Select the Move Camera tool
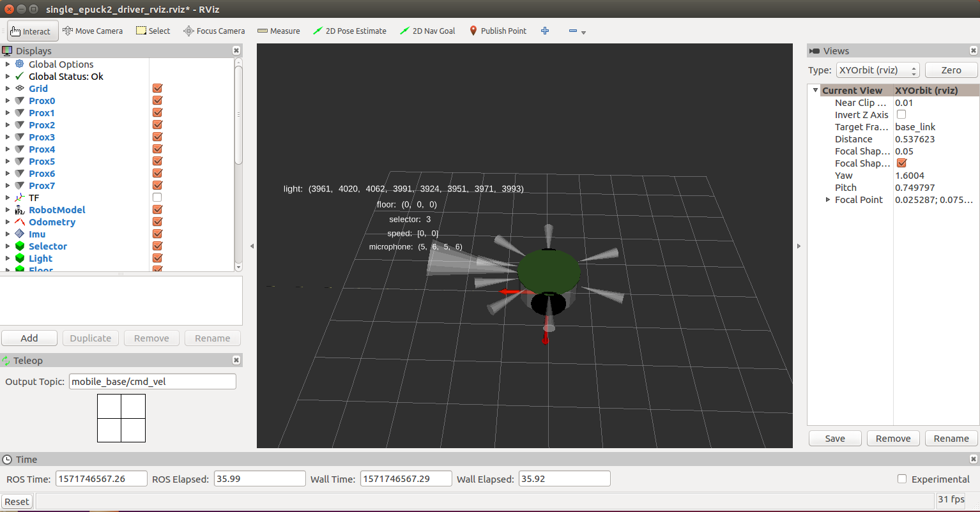 tap(93, 31)
